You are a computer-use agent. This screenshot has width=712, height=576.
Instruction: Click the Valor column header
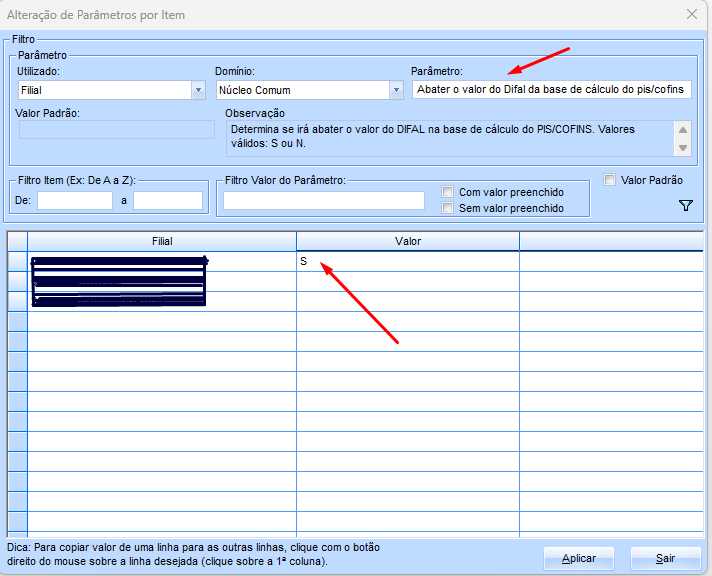(x=408, y=241)
